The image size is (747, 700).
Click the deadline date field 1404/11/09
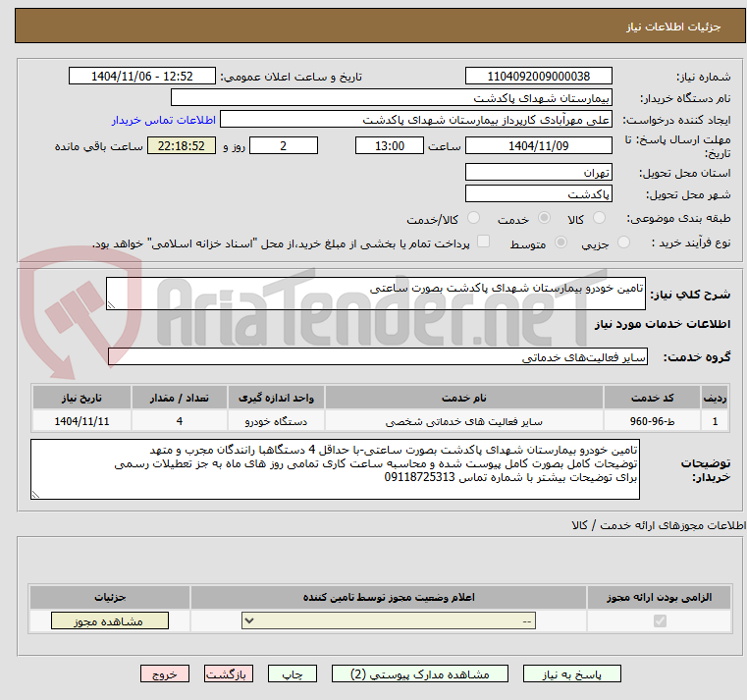538,146
